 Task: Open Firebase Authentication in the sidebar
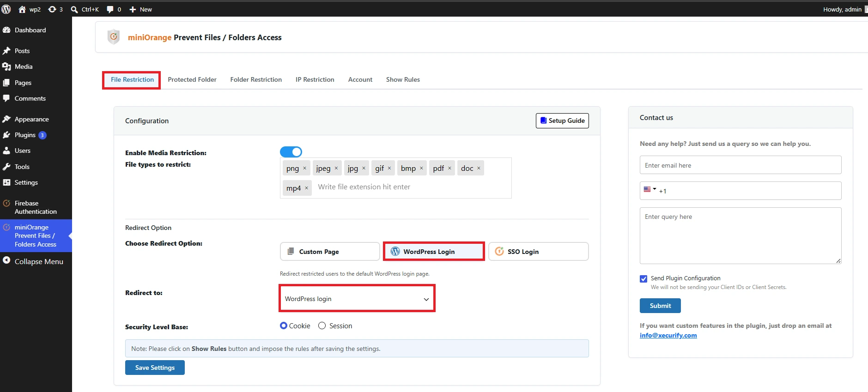click(36, 207)
